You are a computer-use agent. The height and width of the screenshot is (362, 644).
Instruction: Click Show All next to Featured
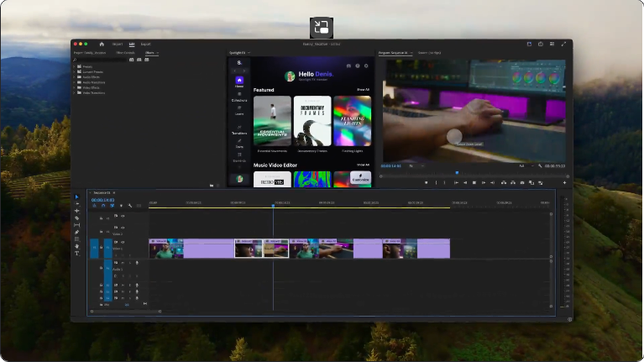[363, 89]
